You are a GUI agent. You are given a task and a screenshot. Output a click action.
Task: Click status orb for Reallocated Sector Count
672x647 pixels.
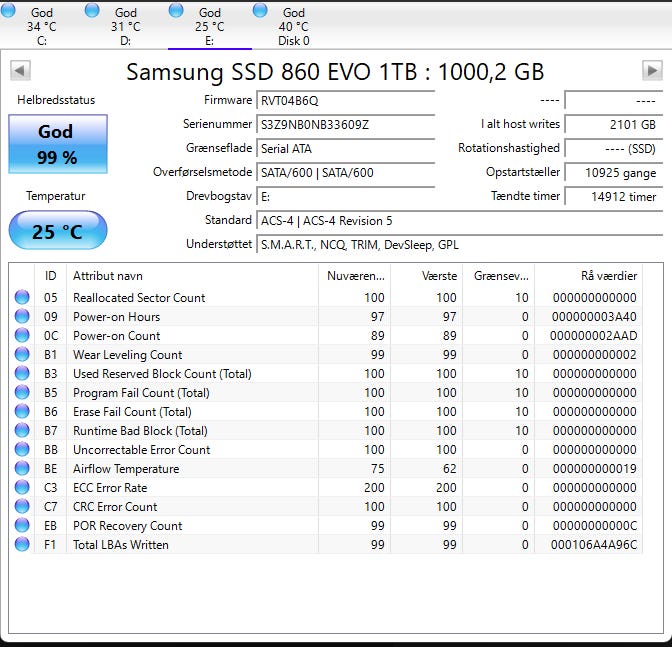coord(22,298)
